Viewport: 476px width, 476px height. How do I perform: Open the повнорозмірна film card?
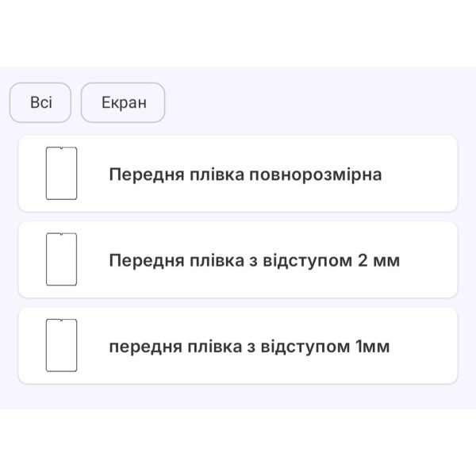point(238,174)
